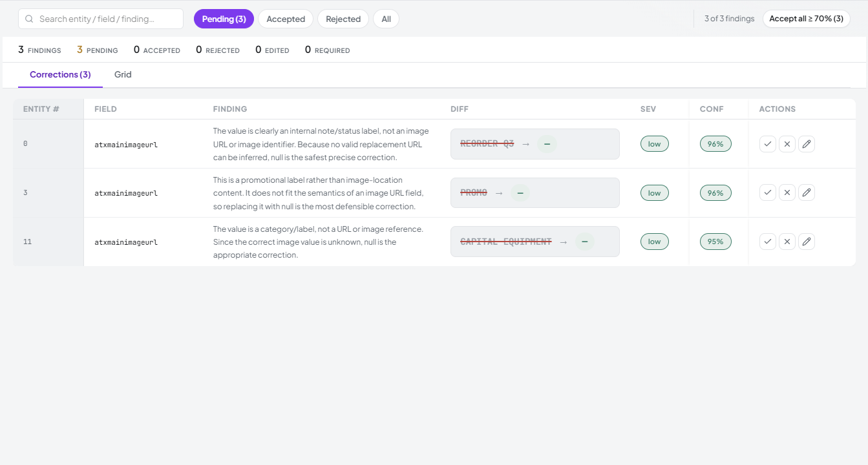This screenshot has height=465, width=868.
Task: Click the 3 PENDING counter
Action: click(x=98, y=50)
